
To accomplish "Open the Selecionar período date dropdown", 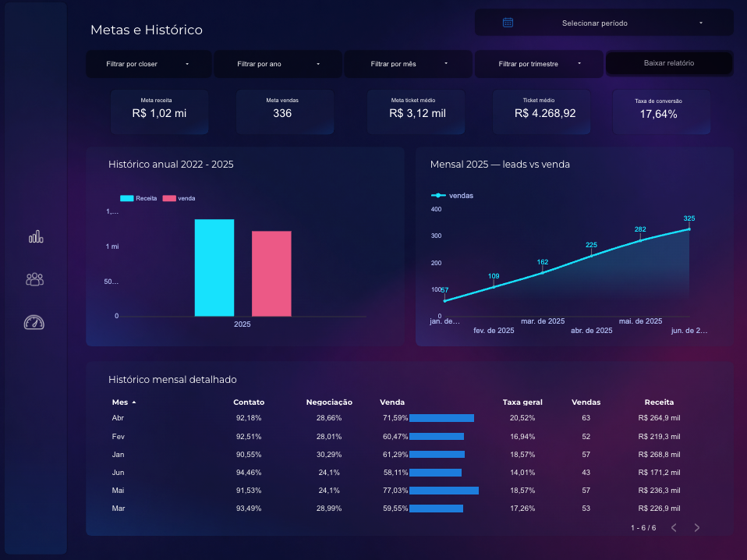I will pos(604,23).
